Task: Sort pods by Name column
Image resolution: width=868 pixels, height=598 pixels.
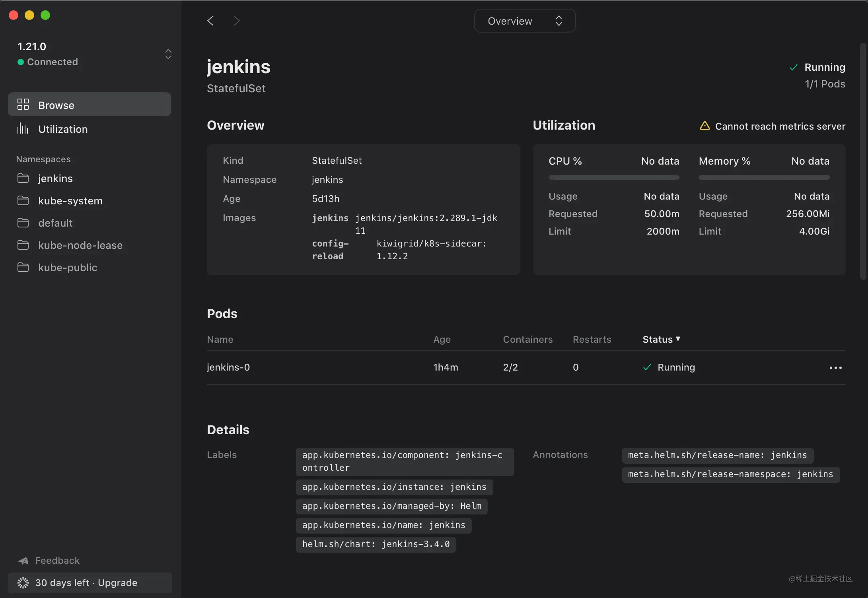Action: (x=220, y=340)
